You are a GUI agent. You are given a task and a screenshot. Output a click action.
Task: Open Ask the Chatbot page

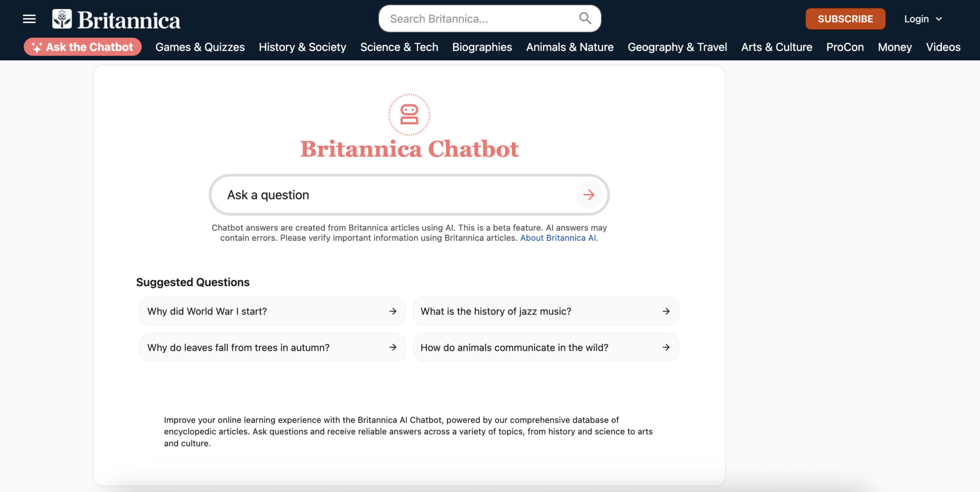pyautogui.click(x=83, y=47)
